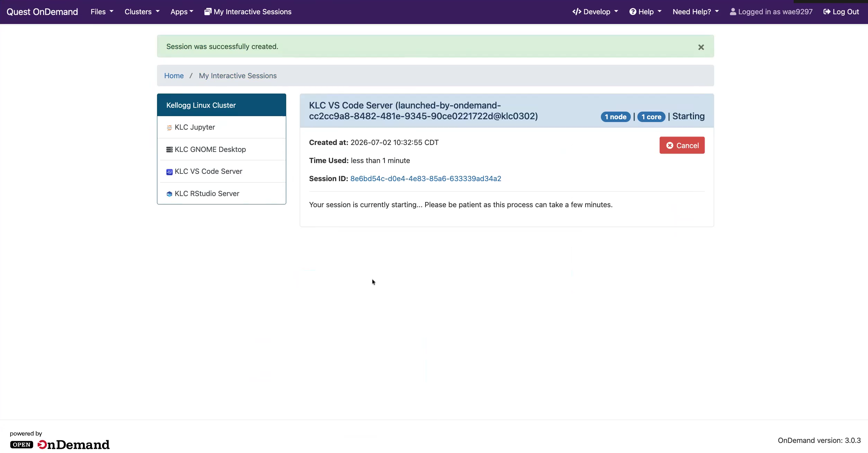Image resolution: width=868 pixels, height=453 pixels.
Task: Select Logged in as wae9297
Action: pyautogui.click(x=771, y=12)
